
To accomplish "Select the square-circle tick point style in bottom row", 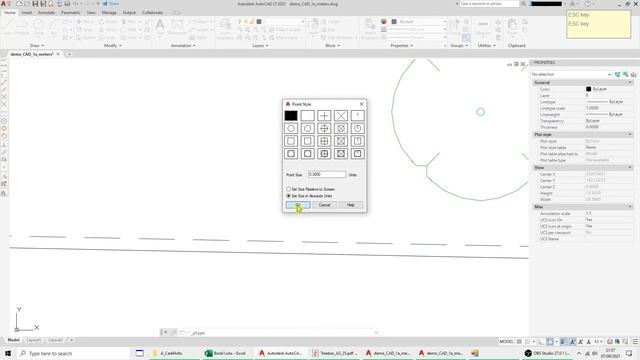I will (x=358, y=153).
